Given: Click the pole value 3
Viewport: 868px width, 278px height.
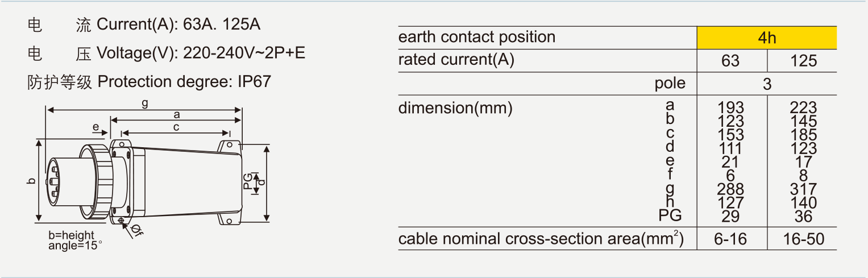Looking at the screenshot, I should pyautogui.click(x=767, y=84).
